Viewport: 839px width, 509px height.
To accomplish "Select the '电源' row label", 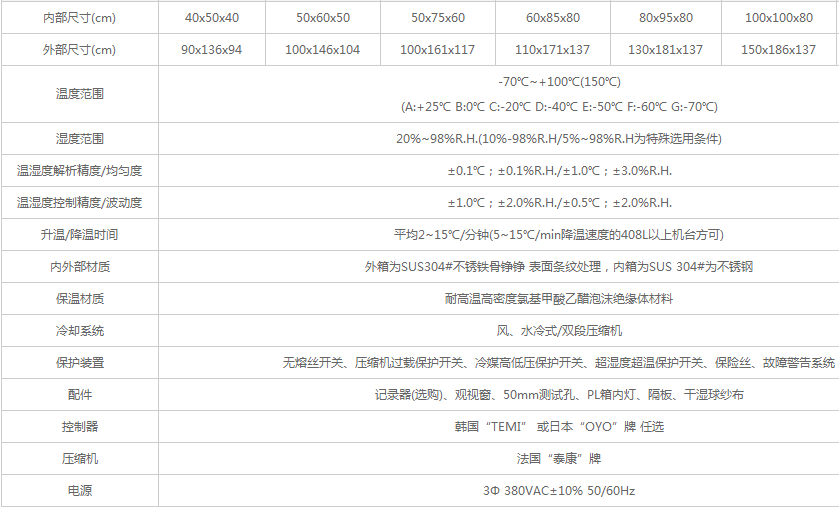I will 80,491.
